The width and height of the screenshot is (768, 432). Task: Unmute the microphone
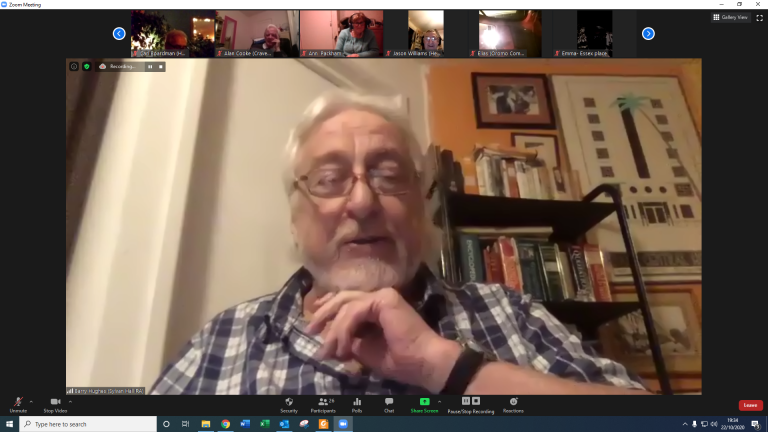click(x=18, y=405)
